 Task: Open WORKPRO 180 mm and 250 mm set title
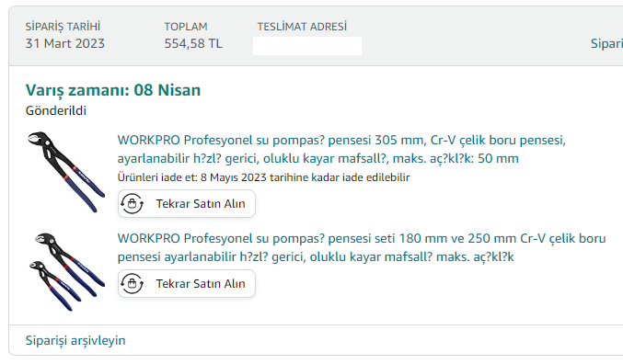362,247
